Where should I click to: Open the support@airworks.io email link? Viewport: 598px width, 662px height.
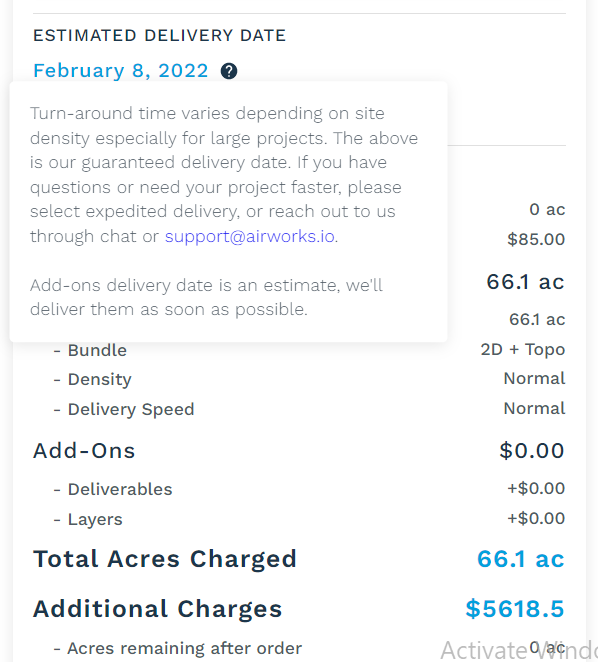[250, 236]
